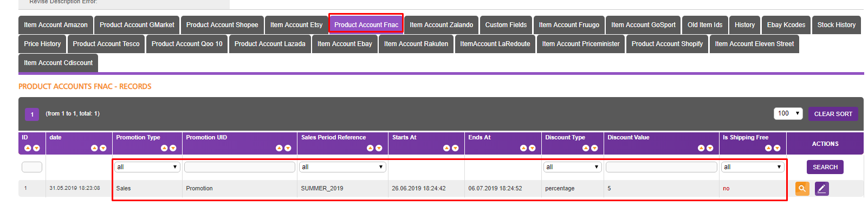
Task: Sort Promotion Type ascending arrow
Action: click(x=164, y=148)
